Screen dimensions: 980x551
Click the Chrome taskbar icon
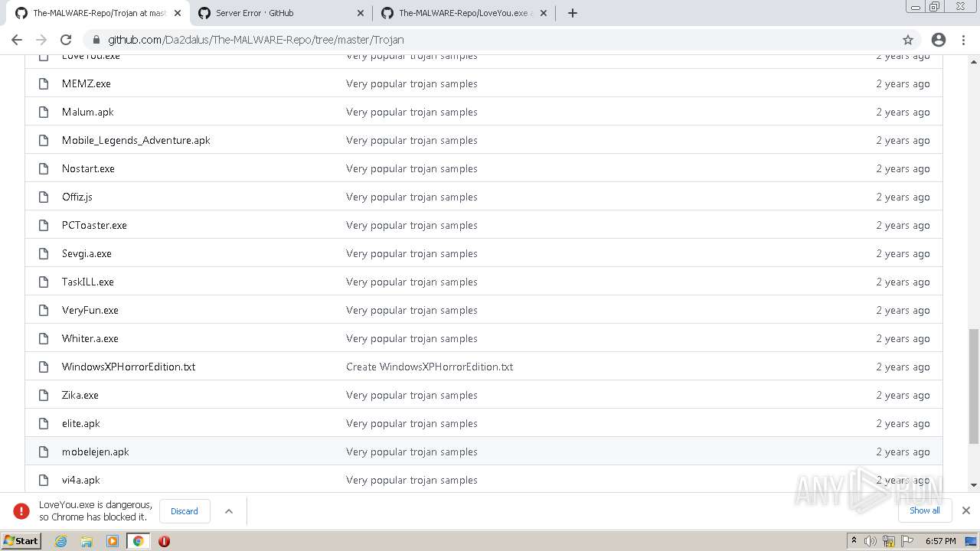[x=139, y=541]
